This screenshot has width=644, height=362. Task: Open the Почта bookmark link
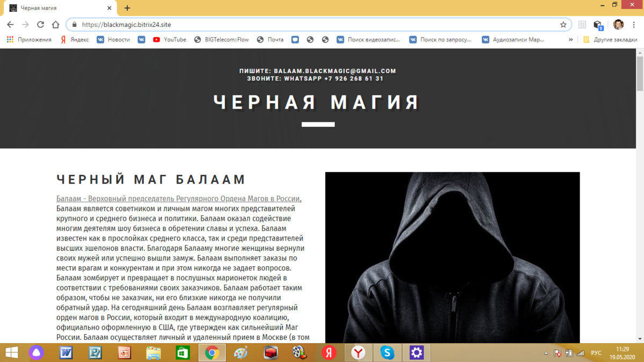coord(270,39)
